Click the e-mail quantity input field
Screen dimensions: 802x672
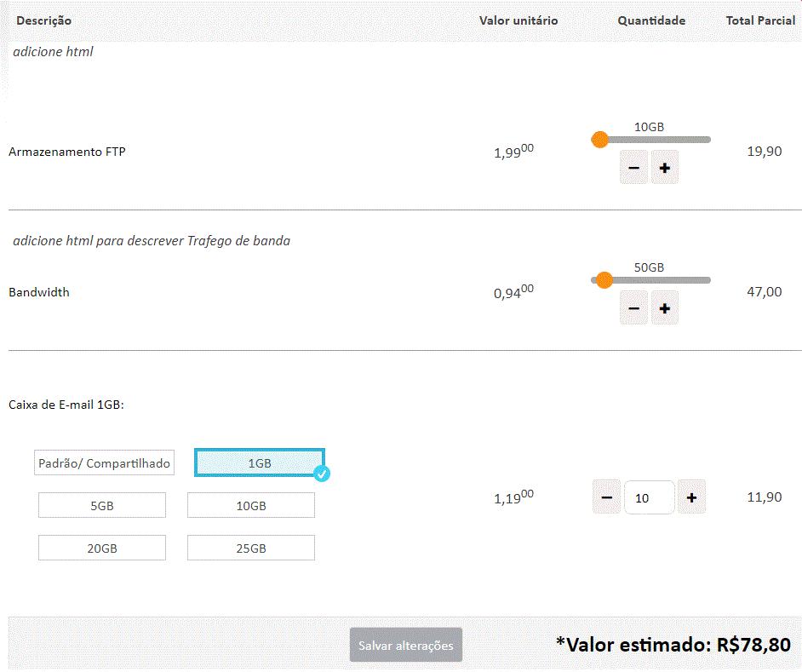(x=649, y=497)
